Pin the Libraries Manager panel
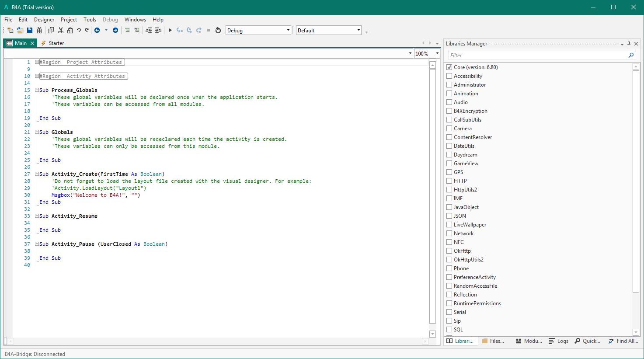The width and height of the screenshot is (644, 359). pos(629,44)
